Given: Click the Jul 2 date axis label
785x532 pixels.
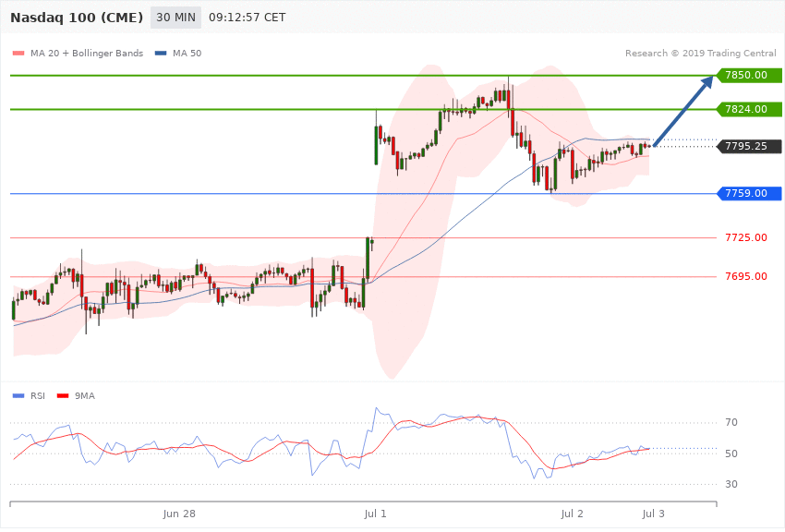Looking at the screenshot, I should click(572, 514).
